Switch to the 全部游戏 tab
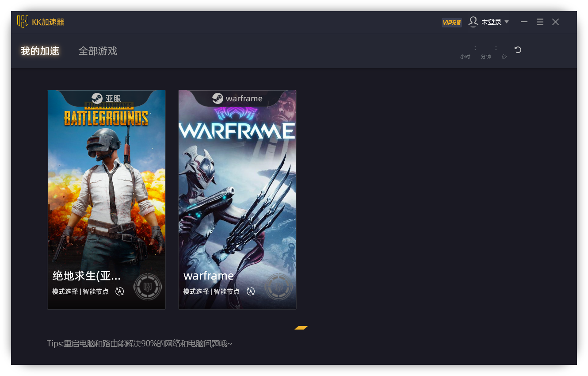The height and width of the screenshot is (376, 588). (x=98, y=51)
